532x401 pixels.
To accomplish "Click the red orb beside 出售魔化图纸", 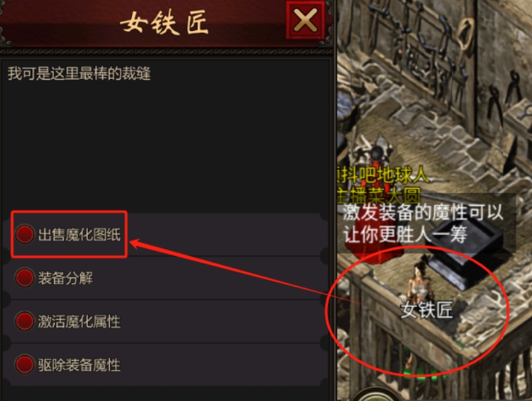I will pos(25,234).
